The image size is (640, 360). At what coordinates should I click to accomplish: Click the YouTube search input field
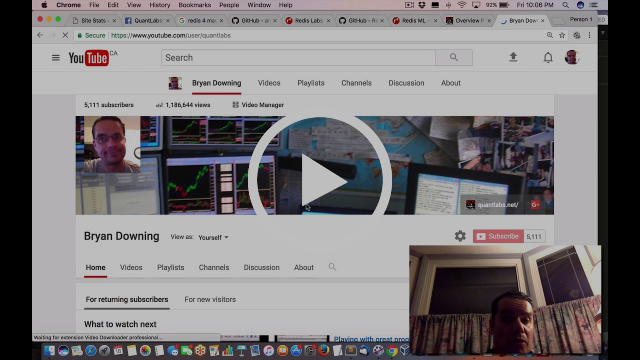pos(298,58)
